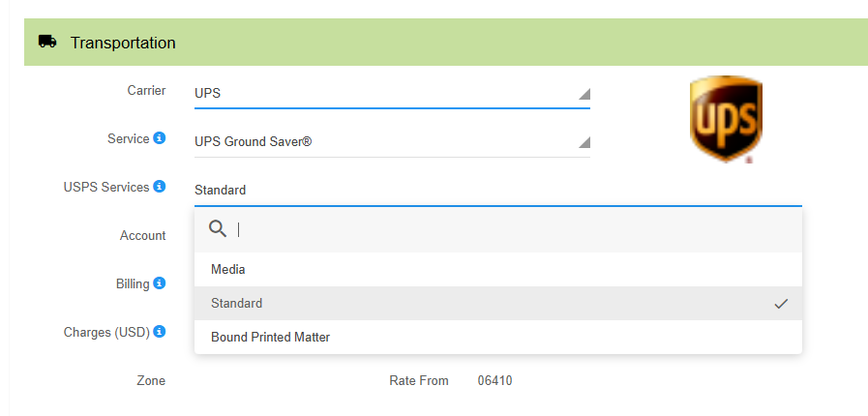Click the USPS Services field showing Standard
The height and width of the screenshot is (416, 868).
[x=497, y=191]
